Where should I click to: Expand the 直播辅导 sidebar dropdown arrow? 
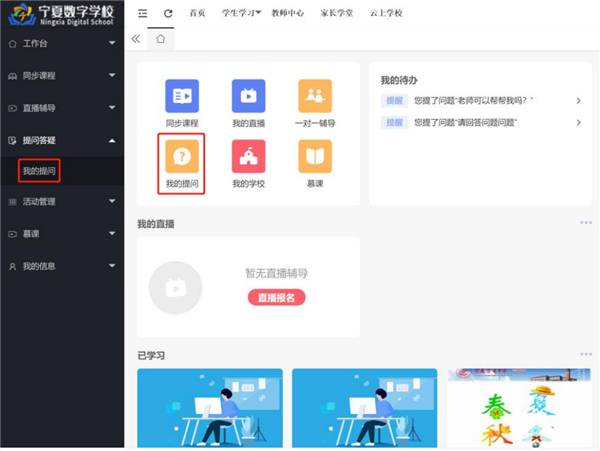point(112,107)
